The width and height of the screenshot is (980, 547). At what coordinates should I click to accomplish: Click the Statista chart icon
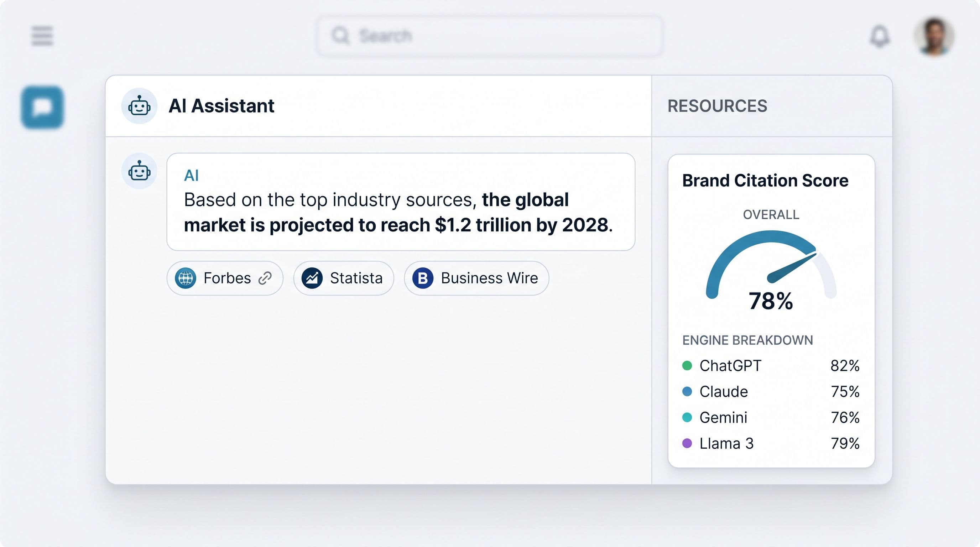click(x=312, y=278)
